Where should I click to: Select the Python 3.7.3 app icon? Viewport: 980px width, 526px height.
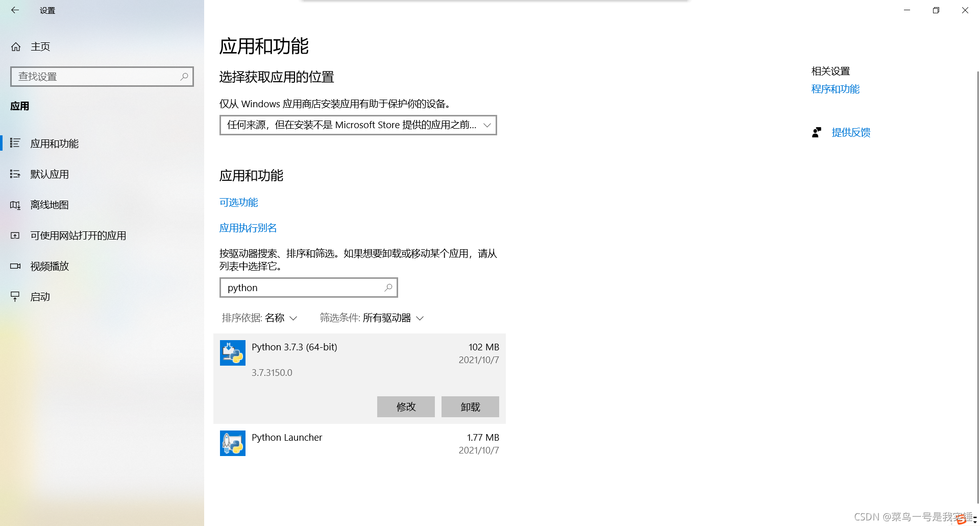(x=232, y=353)
